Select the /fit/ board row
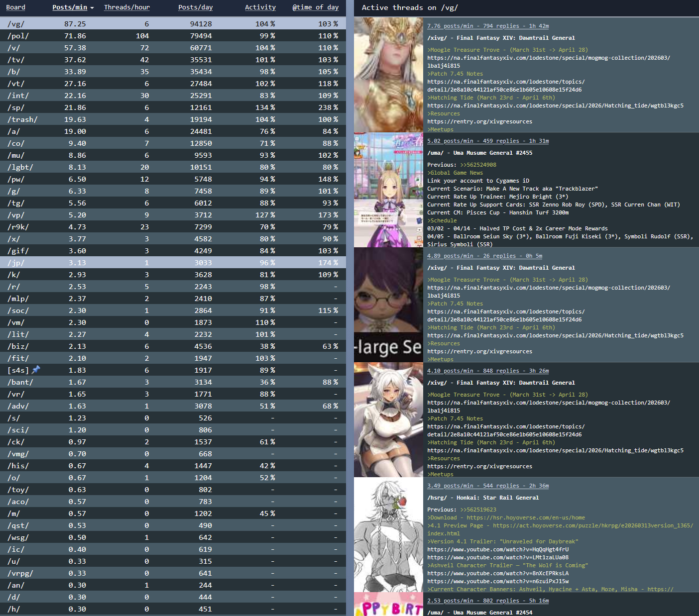 tap(173, 358)
